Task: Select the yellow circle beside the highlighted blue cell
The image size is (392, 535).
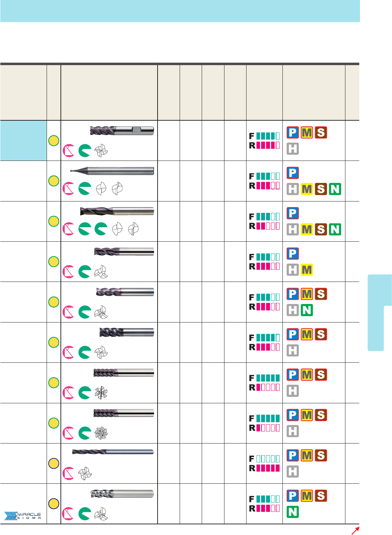Action: [54, 141]
